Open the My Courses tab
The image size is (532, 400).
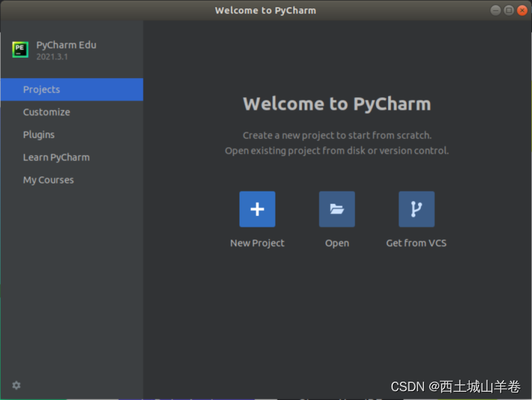click(72, 180)
